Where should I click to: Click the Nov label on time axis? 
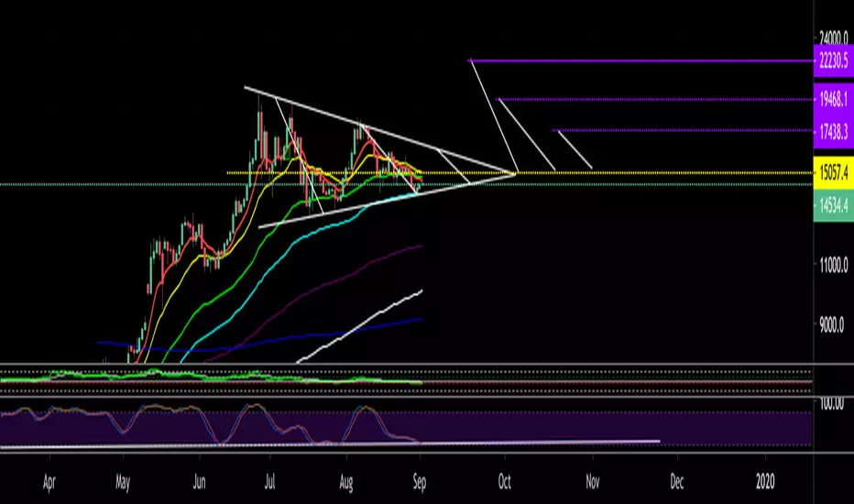593,482
